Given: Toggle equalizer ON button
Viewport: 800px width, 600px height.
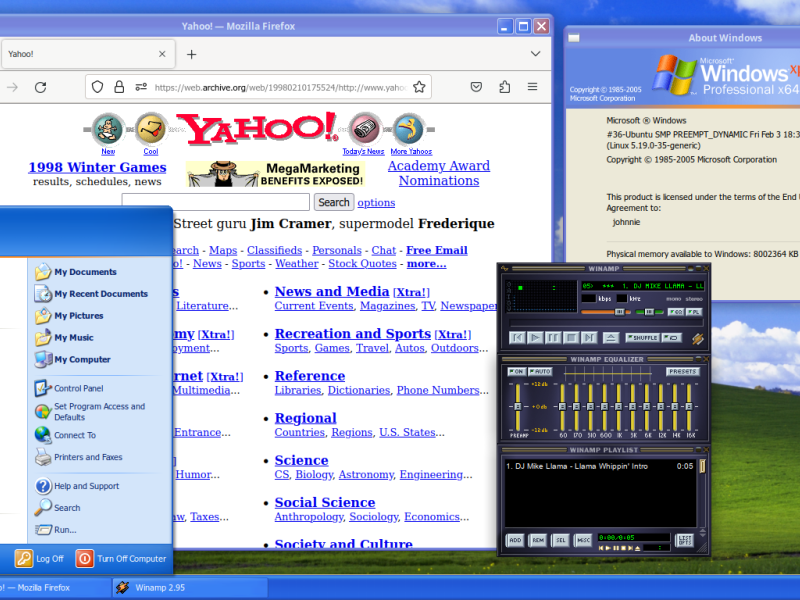Looking at the screenshot, I should pos(517,371).
